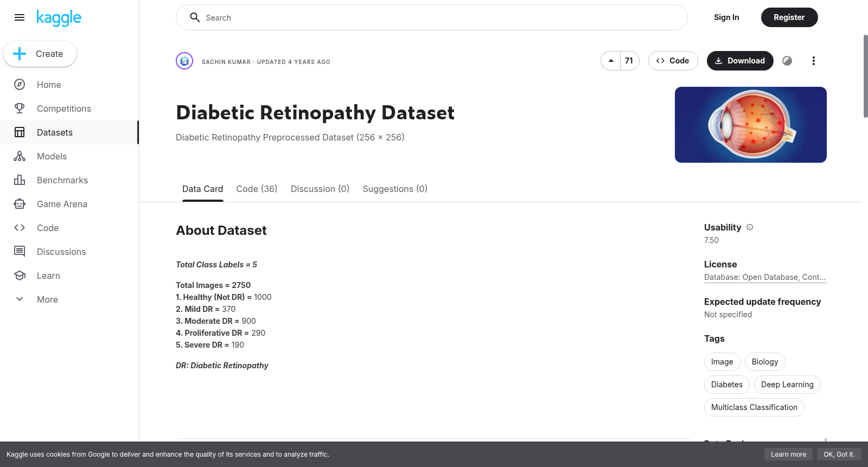Click the Datasets table icon
Viewport: 868px width, 467px height.
[20, 132]
